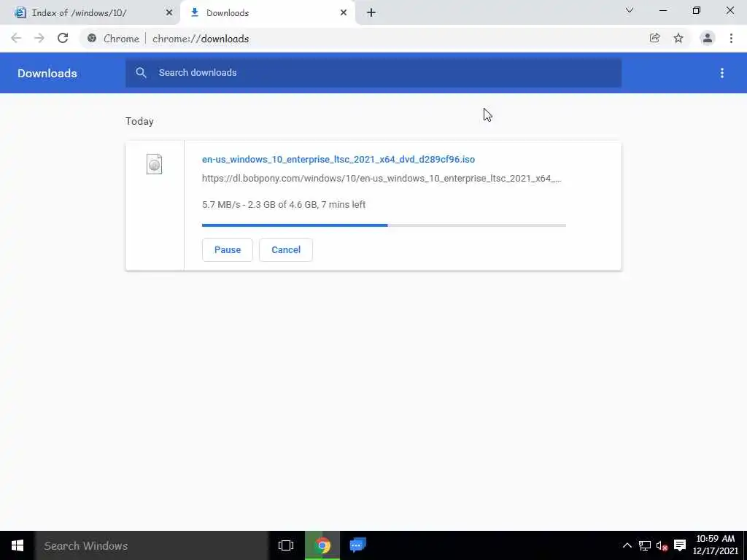Click the muted volume tray icon
This screenshot has height=560, width=747.
[x=662, y=545]
